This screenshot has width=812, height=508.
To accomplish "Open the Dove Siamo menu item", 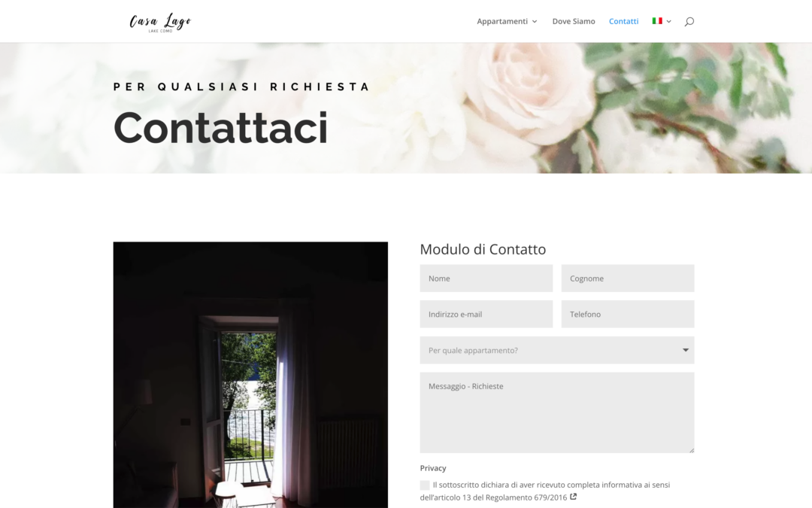I will pyautogui.click(x=573, y=21).
